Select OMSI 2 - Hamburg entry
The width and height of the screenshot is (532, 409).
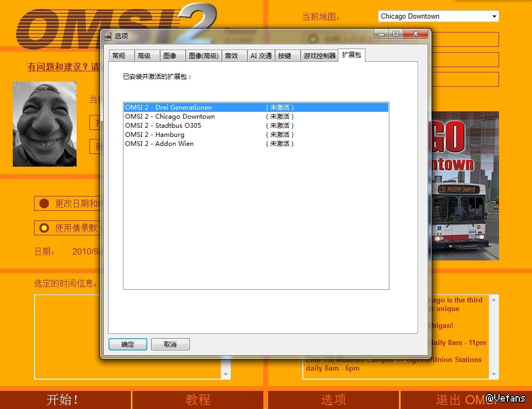tap(256, 135)
